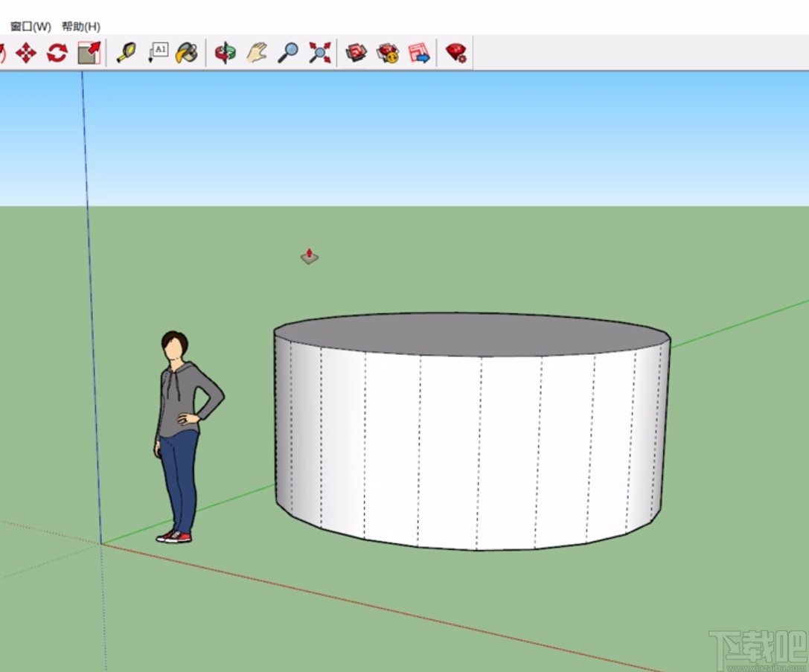Screen dimensions: 809x672
Task: Select the Rotate tool
Action: 57,52
